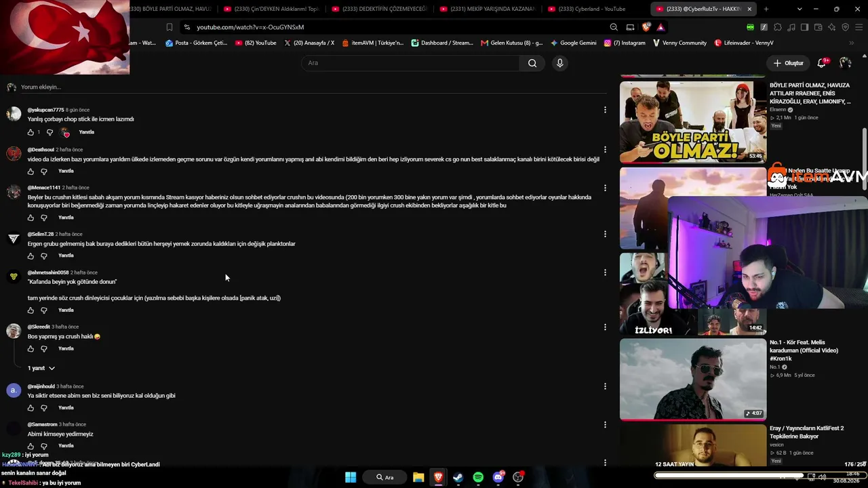Screen dimensions: 868x488
Task: Click the youtube.com address bar URL
Action: pyautogui.click(x=250, y=27)
